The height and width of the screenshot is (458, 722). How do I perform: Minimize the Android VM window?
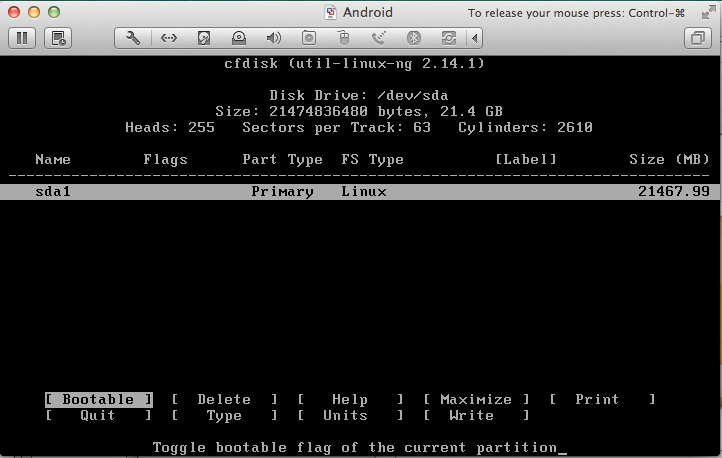(x=34, y=12)
